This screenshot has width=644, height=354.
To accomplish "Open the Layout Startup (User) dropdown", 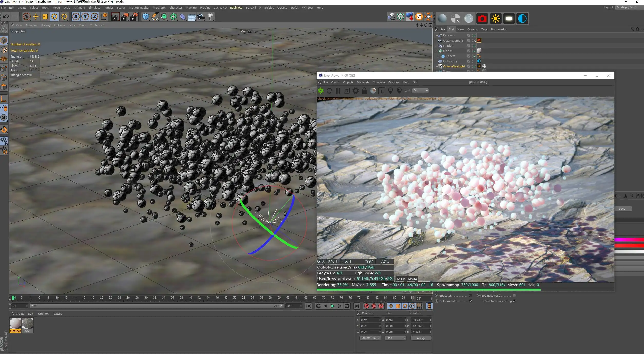I will (629, 7).
